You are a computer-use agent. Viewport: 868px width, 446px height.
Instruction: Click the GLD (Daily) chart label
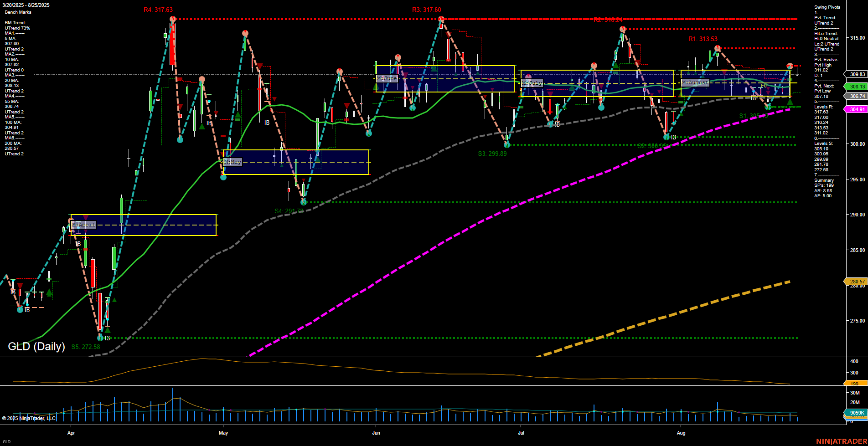pyautogui.click(x=36, y=346)
